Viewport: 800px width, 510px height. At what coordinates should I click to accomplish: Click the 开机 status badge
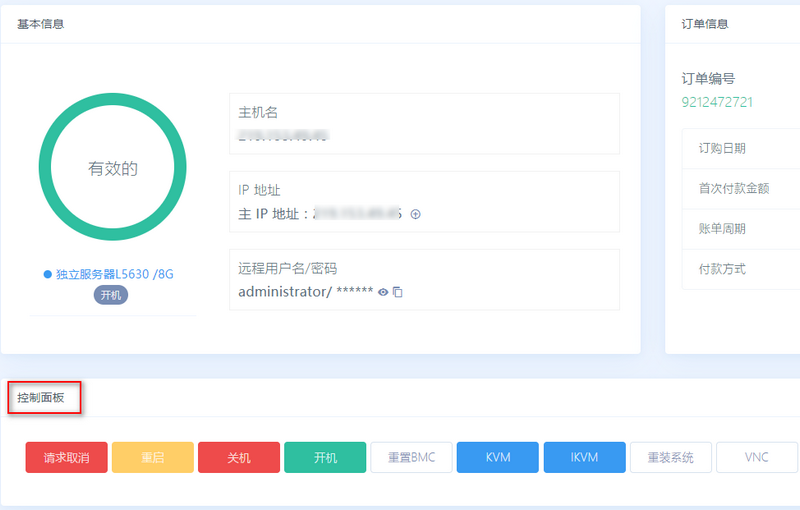coord(111,295)
